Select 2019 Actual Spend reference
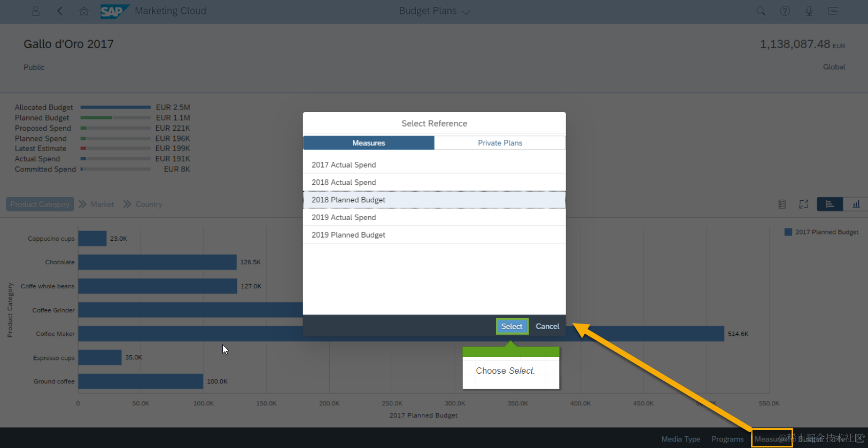Viewport: 868px width, 448px height. 434,217
